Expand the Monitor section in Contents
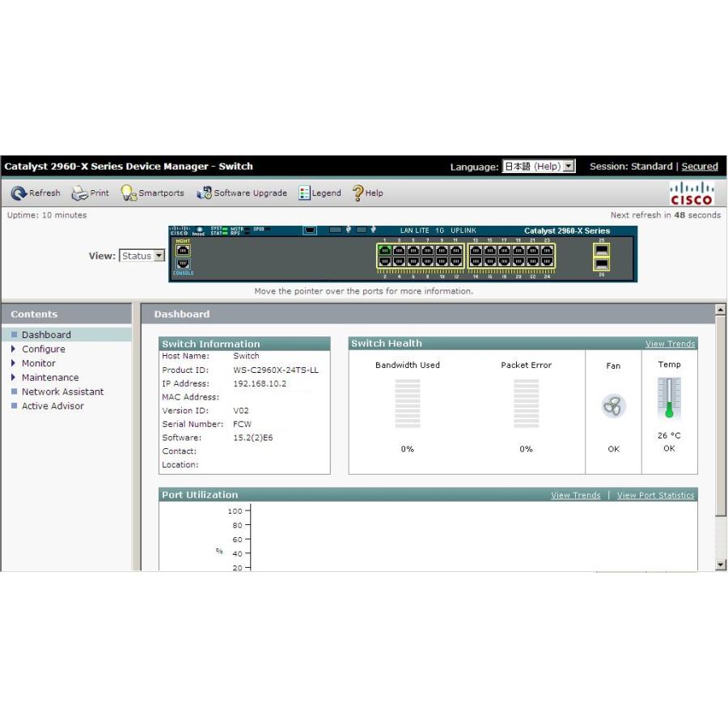 coord(38,363)
